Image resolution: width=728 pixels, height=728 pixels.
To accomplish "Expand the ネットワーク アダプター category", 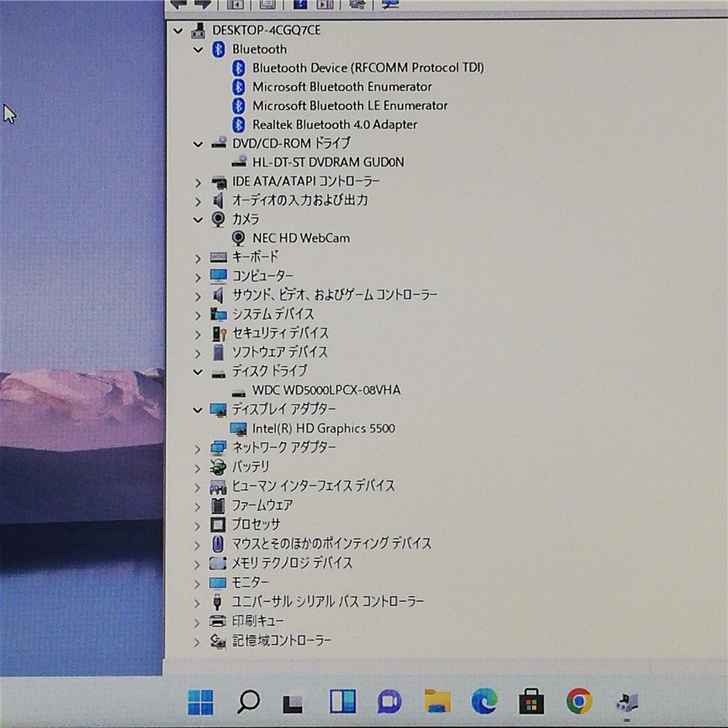I will pyautogui.click(x=198, y=448).
